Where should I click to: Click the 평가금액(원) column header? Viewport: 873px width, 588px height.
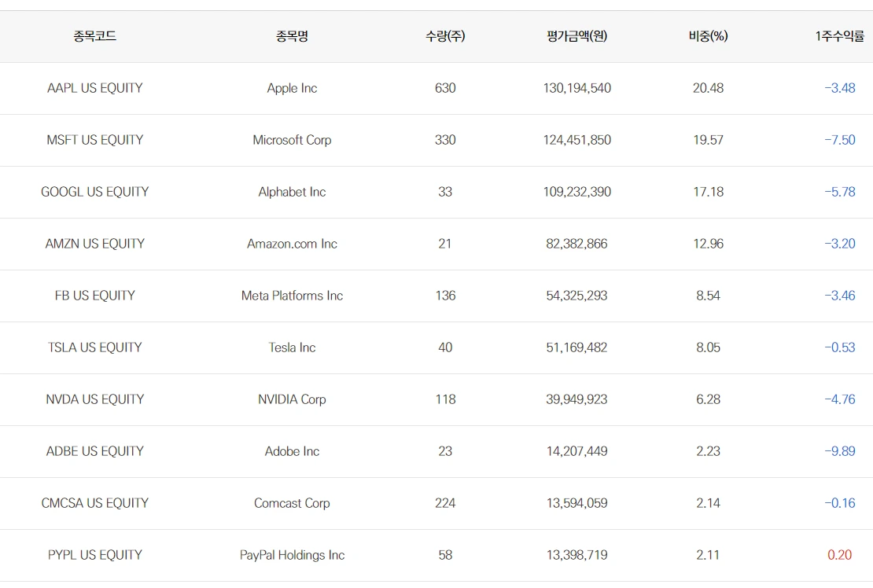[x=576, y=36]
